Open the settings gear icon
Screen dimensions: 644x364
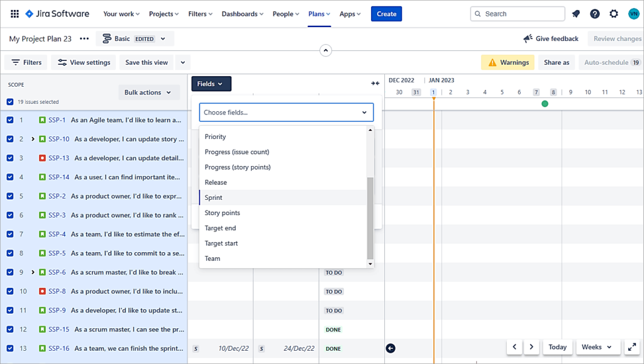point(614,14)
